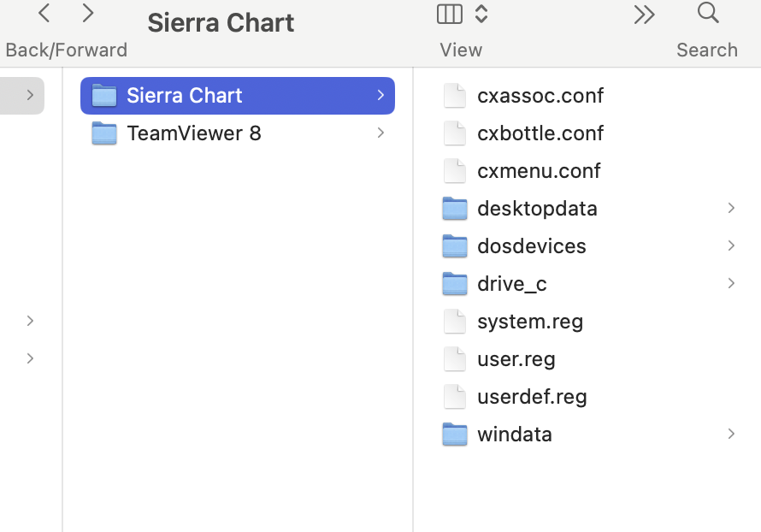Image resolution: width=761 pixels, height=532 pixels.
Task: Select the dosdevices folder
Action: pos(531,245)
